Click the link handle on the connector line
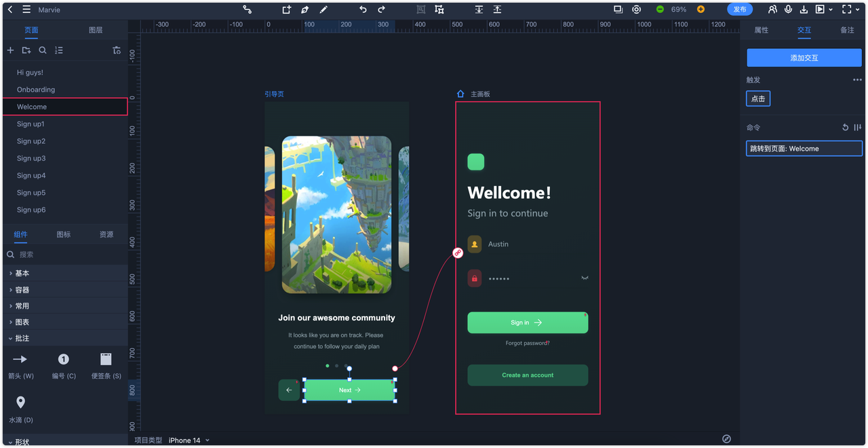868x448 pixels. 458,253
